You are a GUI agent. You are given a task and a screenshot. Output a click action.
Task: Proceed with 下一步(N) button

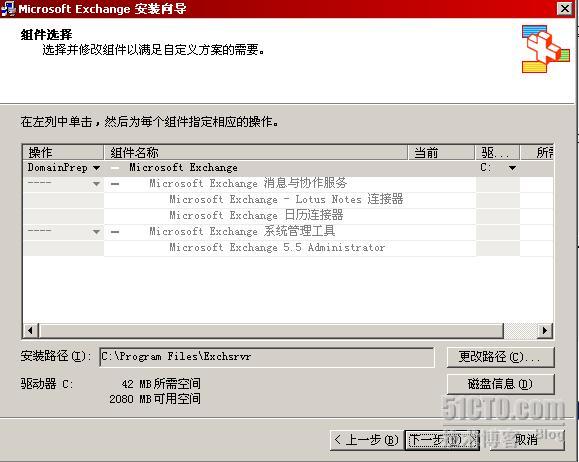pyautogui.click(x=442, y=440)
